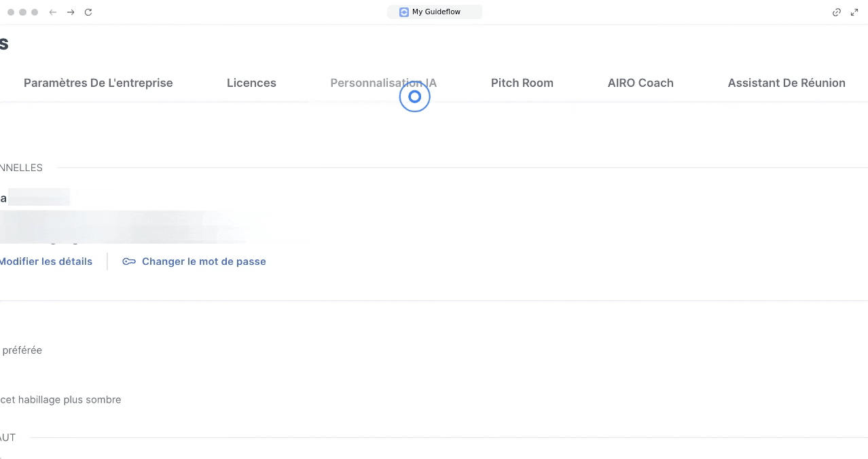
Task: Click the copy link icon at top right
Action: point(837,12)
